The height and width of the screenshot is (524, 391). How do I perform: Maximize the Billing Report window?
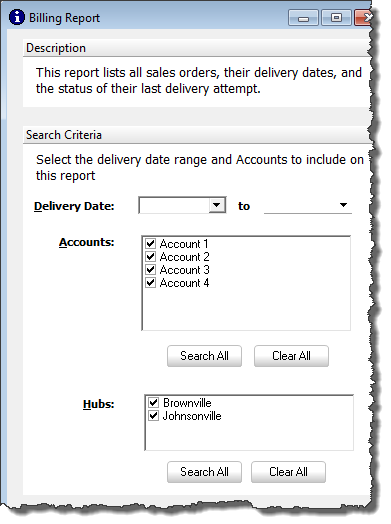coord(336,18)
